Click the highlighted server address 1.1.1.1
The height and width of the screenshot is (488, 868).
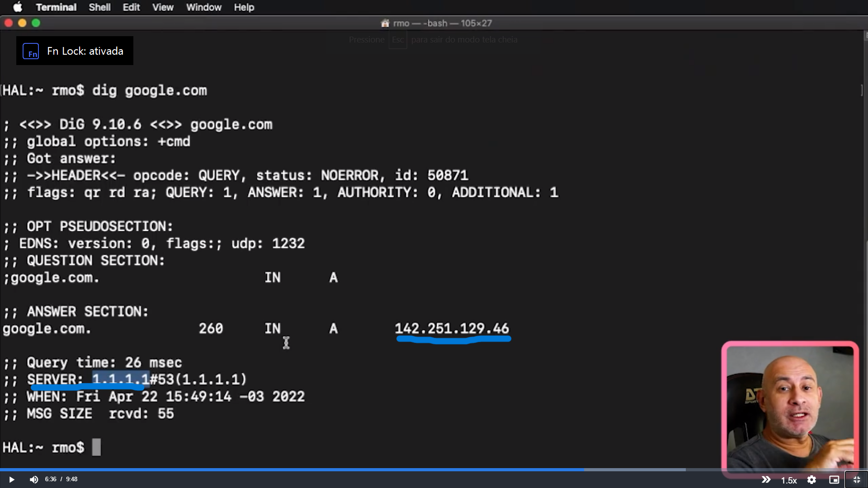(x=121, y=380)
